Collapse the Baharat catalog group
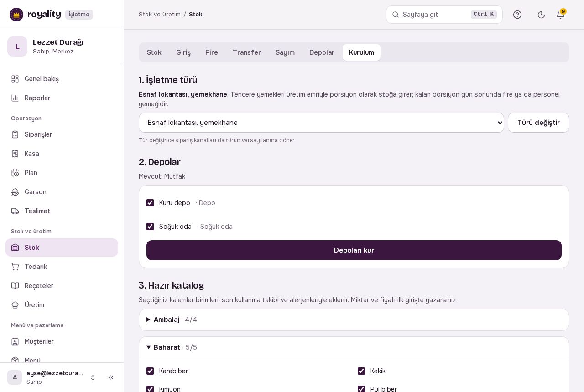The height and width of the screenshot is (392, 584). [354, 347]
